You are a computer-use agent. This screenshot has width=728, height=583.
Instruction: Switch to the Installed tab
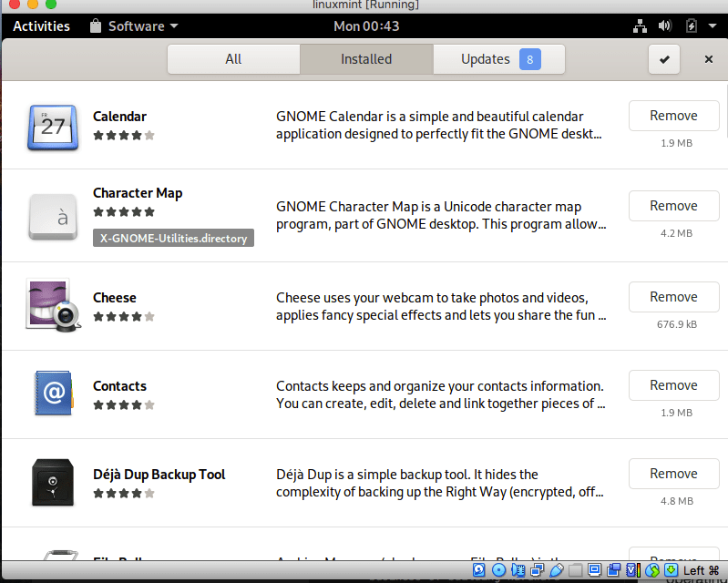(366, 59)
